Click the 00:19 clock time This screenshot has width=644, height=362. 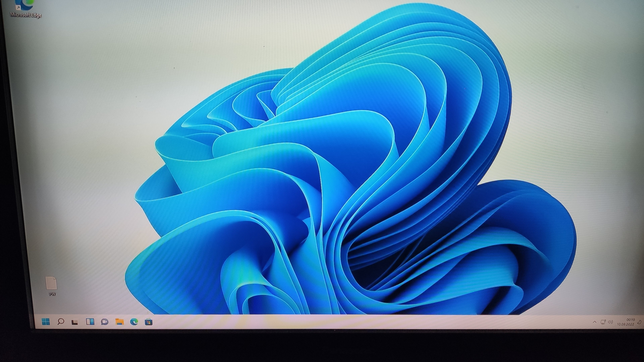point(631,320)
